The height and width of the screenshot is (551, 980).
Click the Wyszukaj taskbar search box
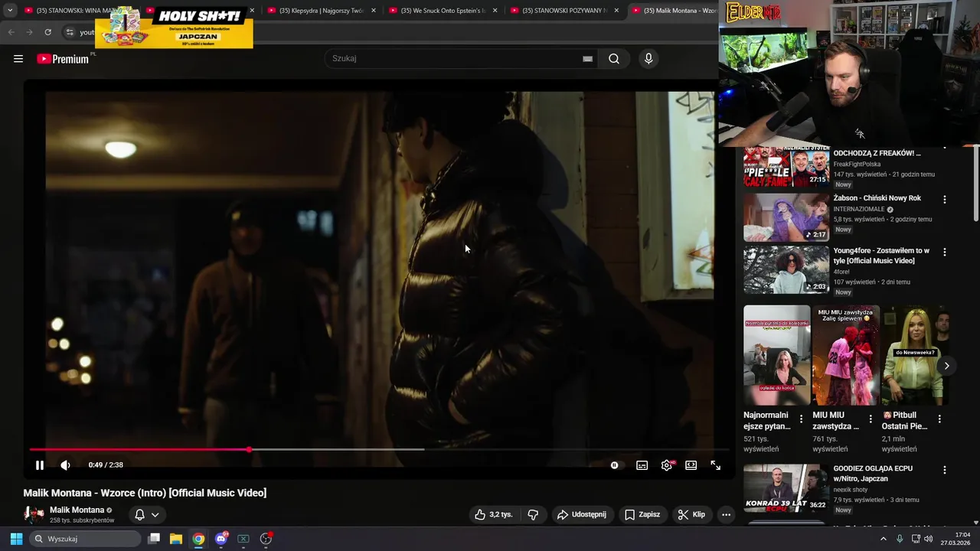(x=85, y=539)
